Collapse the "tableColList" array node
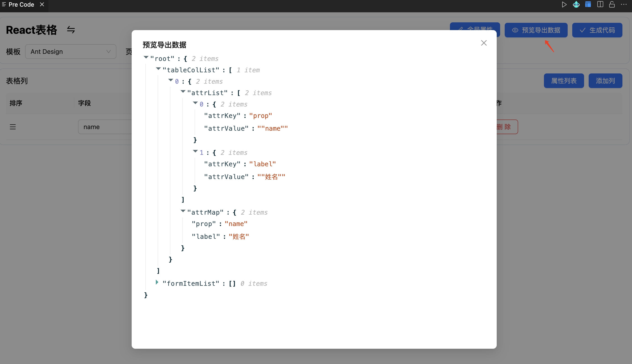 158,69
